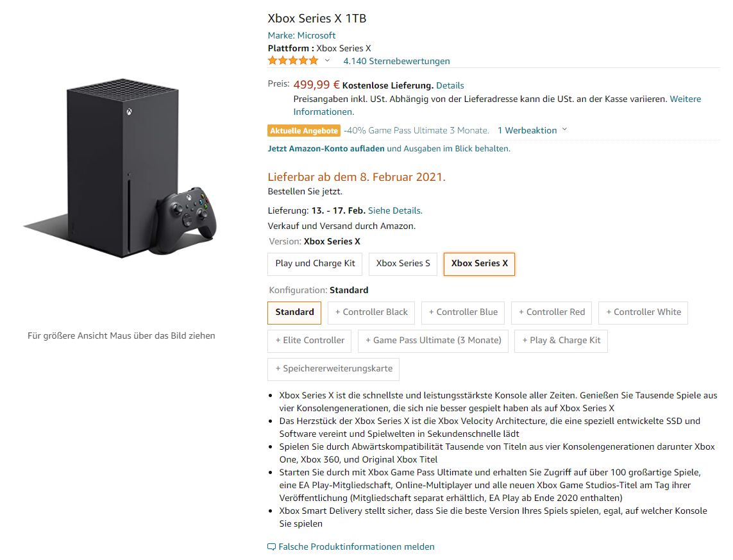Select Standard configuration option

point(294,312)
